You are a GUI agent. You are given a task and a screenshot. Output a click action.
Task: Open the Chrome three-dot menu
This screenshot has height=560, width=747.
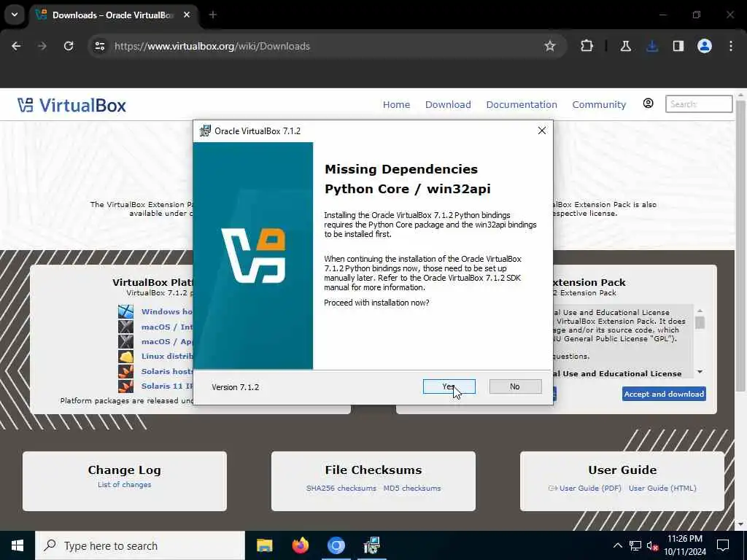tap(731, 46)
